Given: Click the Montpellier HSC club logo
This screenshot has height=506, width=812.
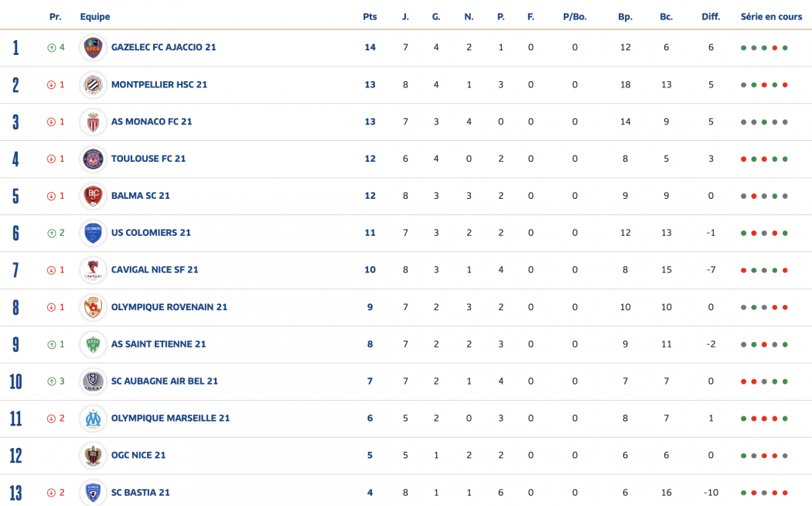Looking at the screenshot, I should click(94, 84).
